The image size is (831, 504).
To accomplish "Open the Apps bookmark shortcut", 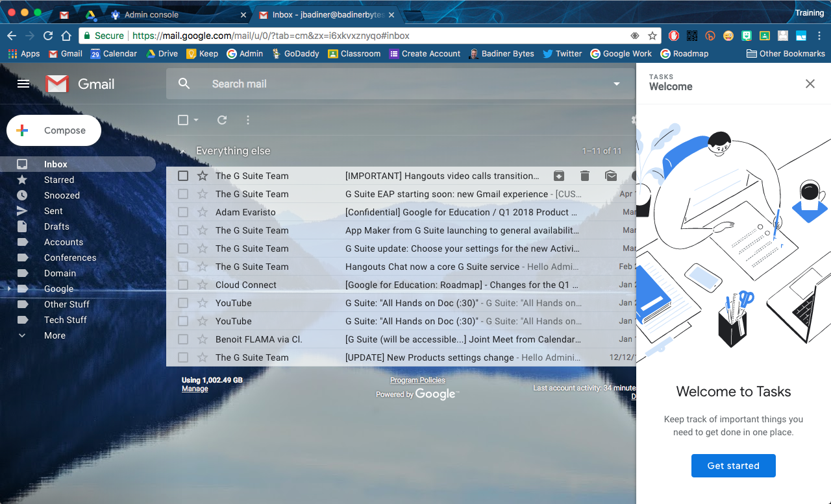I will 24,54.
